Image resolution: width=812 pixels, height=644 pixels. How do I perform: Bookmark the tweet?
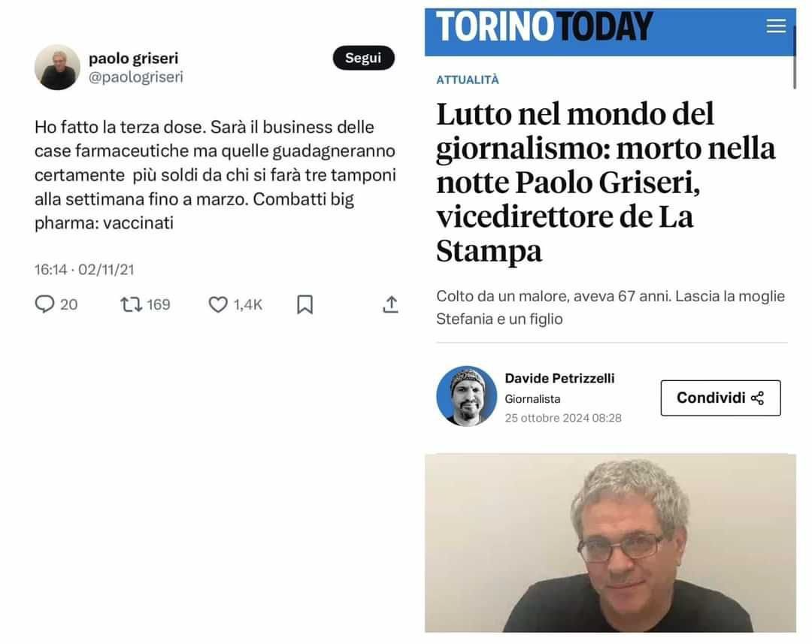[305, 304]
